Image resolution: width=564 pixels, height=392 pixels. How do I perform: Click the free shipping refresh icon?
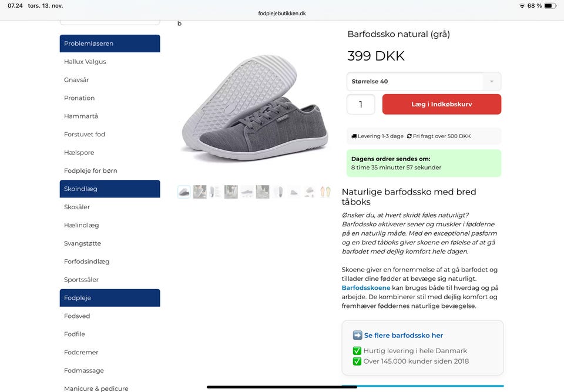click(409, 136)
